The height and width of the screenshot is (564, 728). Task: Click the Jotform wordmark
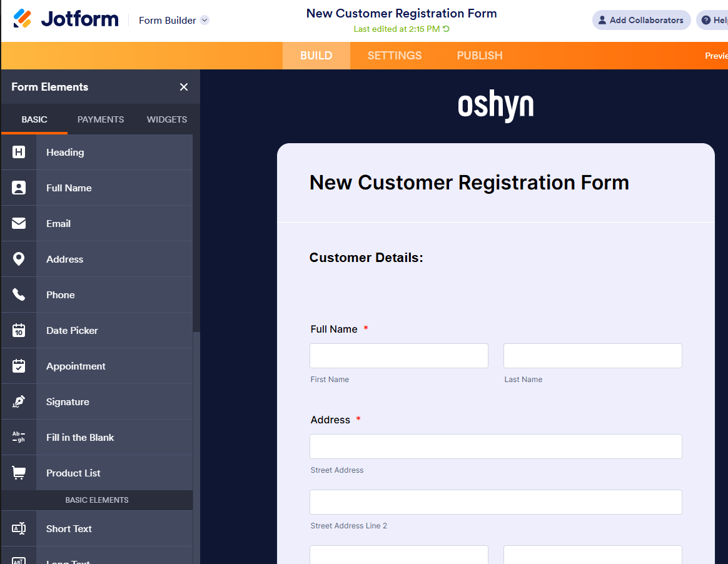point(80,19)
